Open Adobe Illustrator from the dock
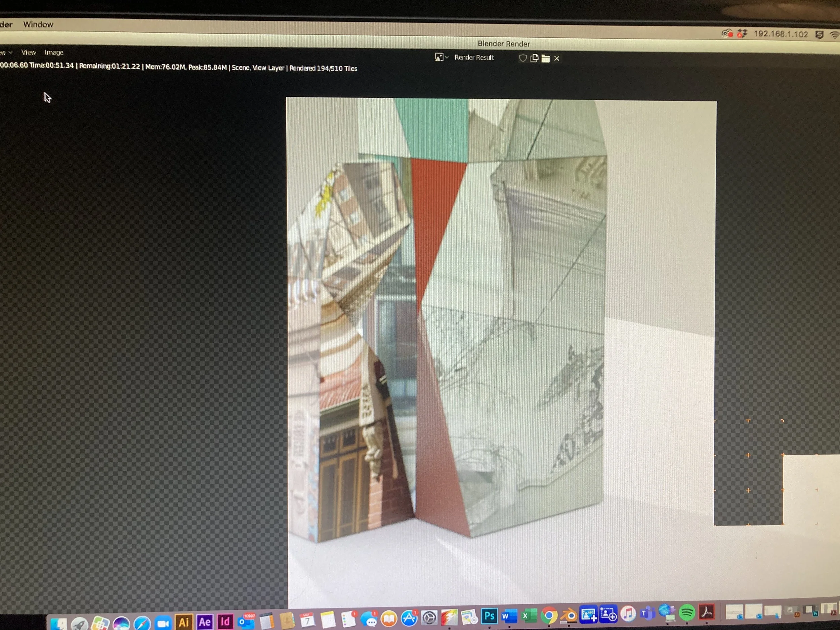 184,622
